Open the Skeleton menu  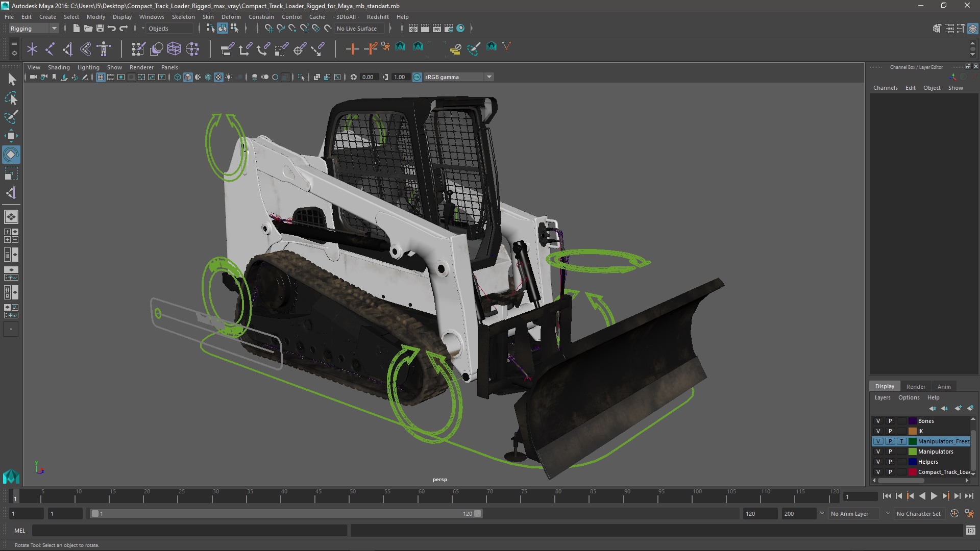coord(183,17)
